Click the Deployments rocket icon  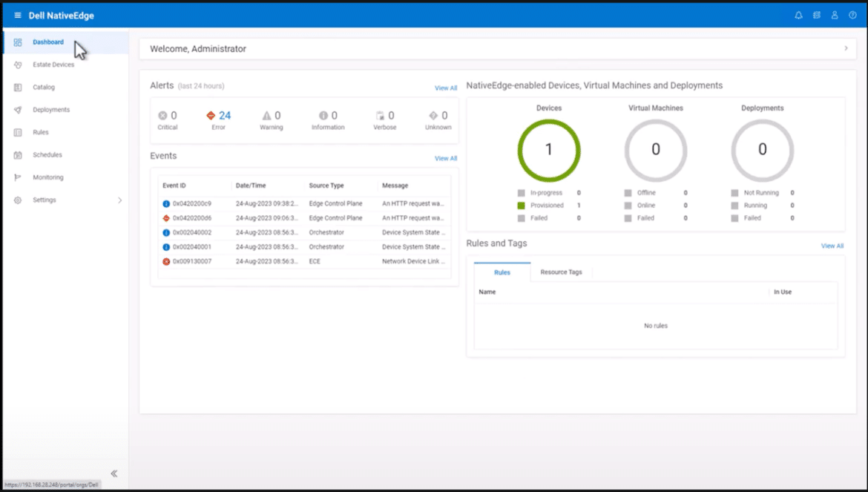pos(18,110)
